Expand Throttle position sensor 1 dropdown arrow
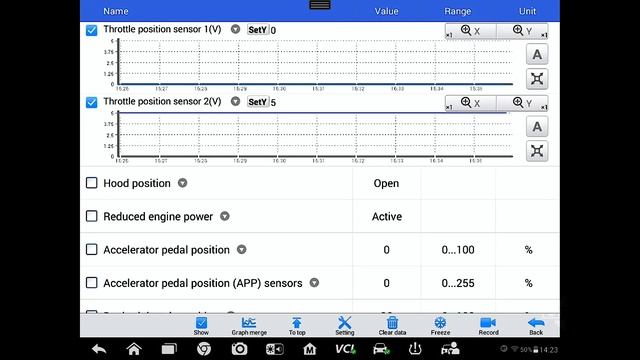The width and height of the screenshot is (640, 360). pyautogui.click(x=235, y=29)
